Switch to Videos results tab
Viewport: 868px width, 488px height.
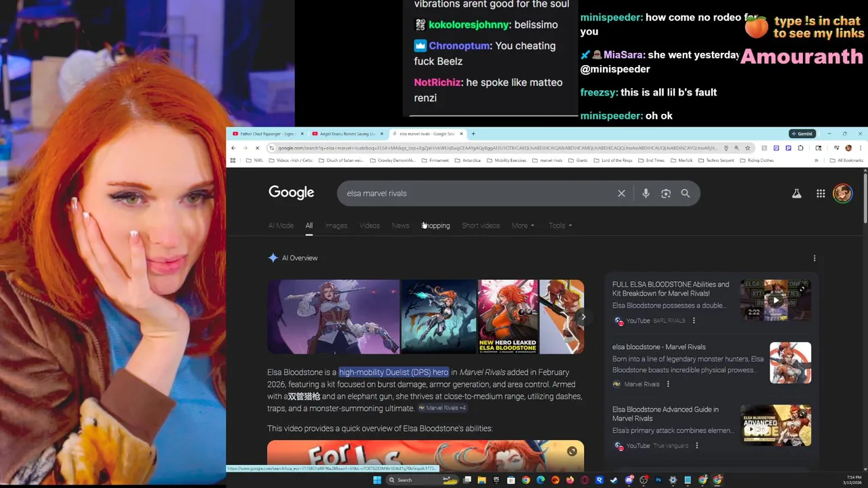tap(370, 226)
